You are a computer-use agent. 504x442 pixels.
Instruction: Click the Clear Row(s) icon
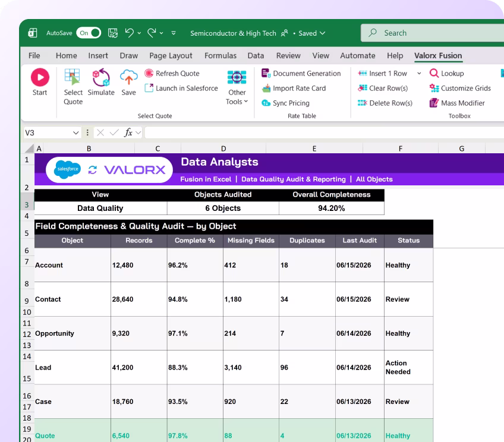point(363,88)
